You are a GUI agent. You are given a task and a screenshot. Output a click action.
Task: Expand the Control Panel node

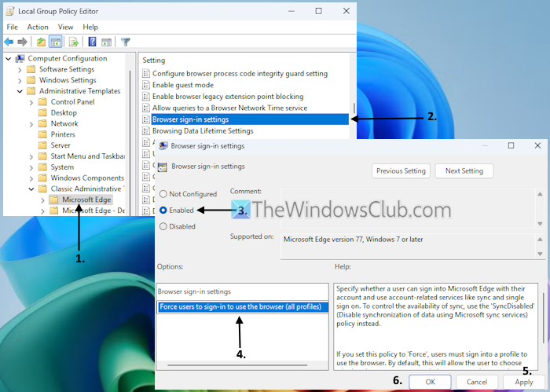click(31, 102)
